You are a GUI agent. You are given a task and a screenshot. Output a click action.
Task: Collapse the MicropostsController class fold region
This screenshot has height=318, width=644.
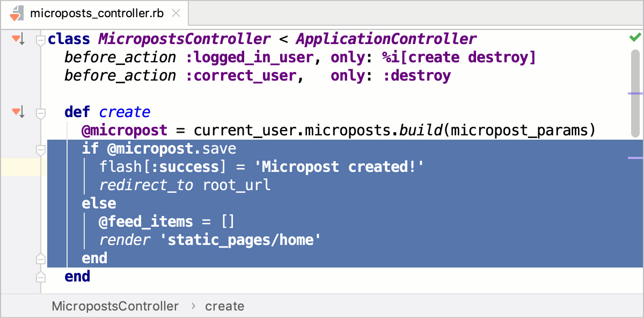click(41, 38)
